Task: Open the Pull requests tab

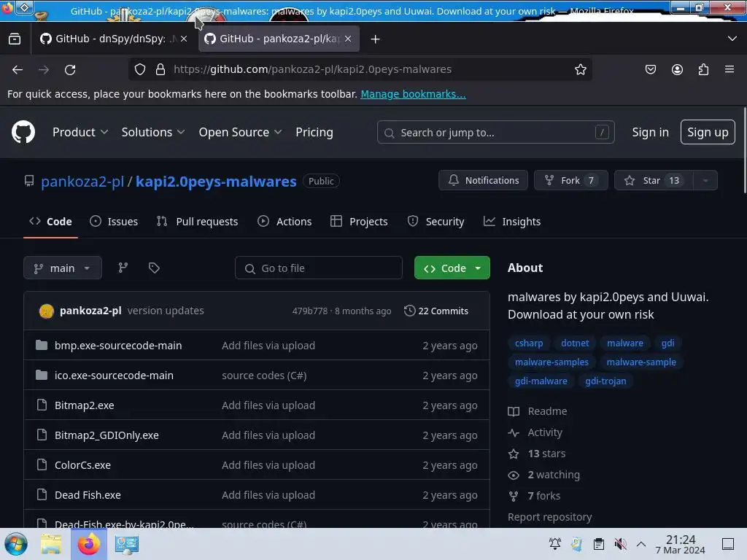Action: click(197, 222)
